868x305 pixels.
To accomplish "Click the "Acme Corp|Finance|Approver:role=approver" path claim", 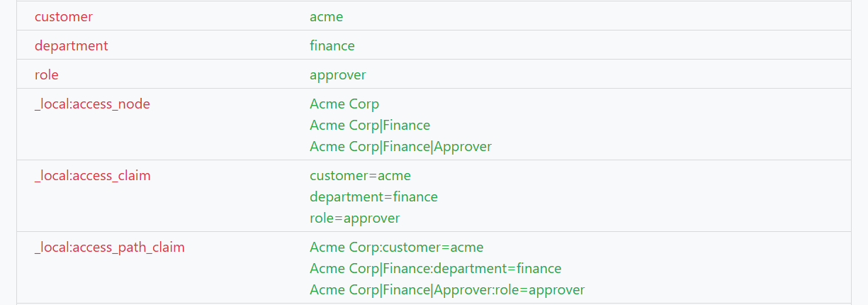I will tap(447, 290).
